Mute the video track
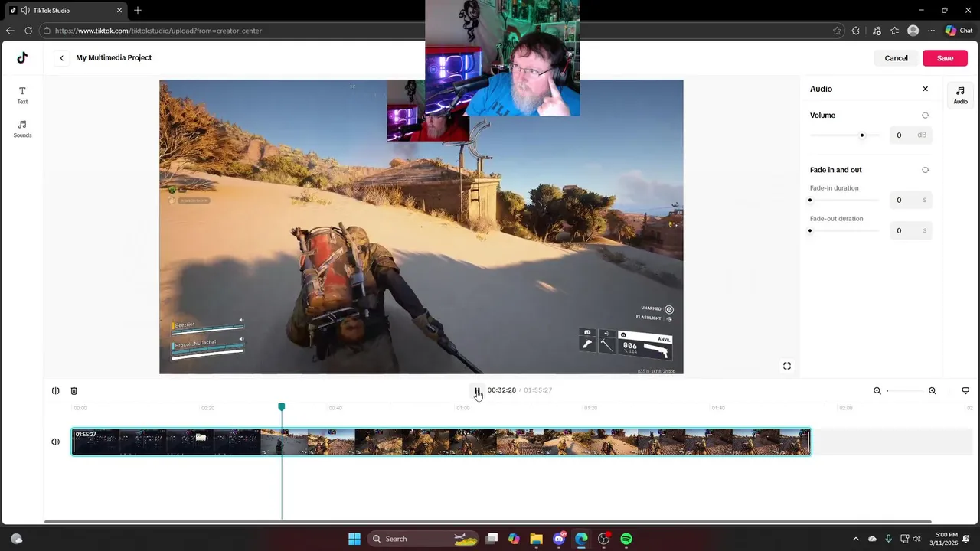Image resolution: width=980 pixels, height=551 pixels. (55, 442)
